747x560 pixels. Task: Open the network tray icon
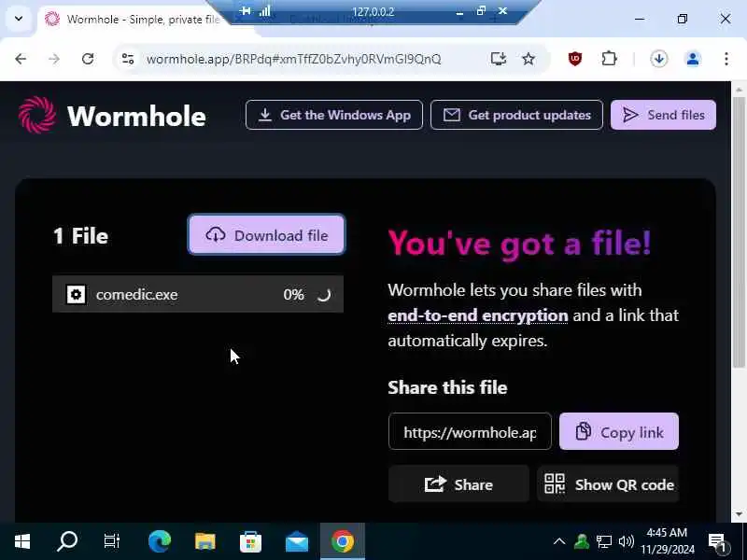tap(604, 541)
